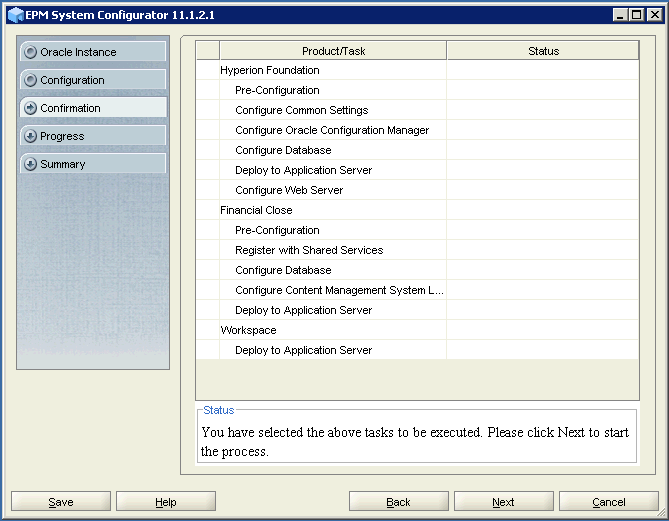
Task: Cancel the configuration wizard
Action: [608, 502]
